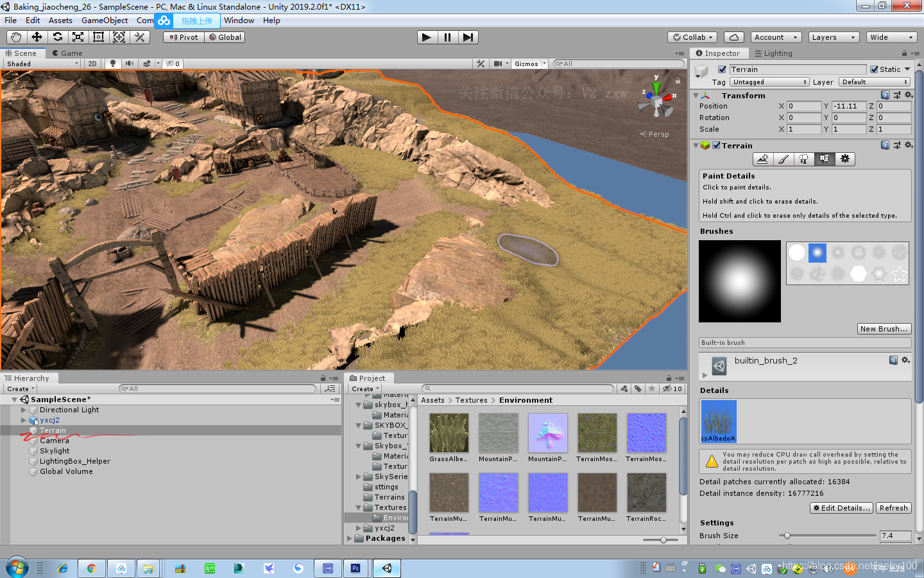Disable the Terrain component checkbox
This screenshot has height=578, width=924.
(x=716, y=146)
